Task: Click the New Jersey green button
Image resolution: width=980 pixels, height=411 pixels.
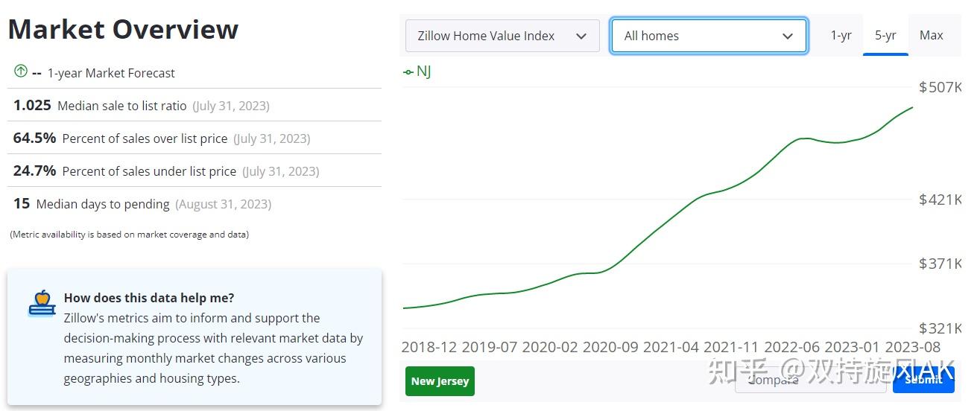Action: pos(440,381)
